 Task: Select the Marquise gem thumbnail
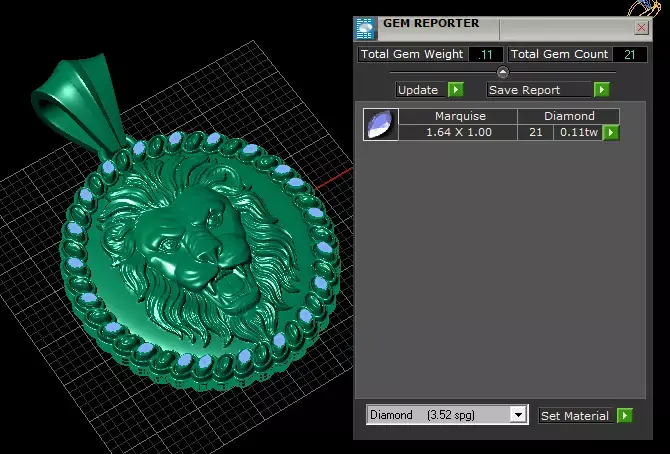[x=381, y=124]
